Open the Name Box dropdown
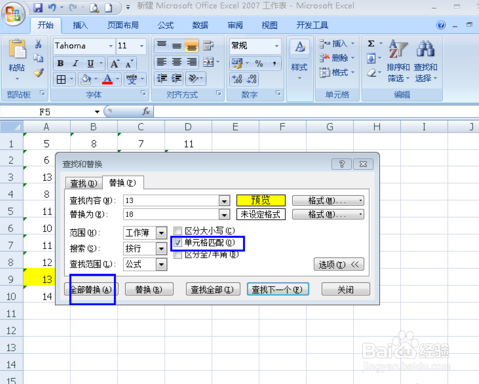The height and width of the screenshot is (384, 479). click(x=97, y=112)
